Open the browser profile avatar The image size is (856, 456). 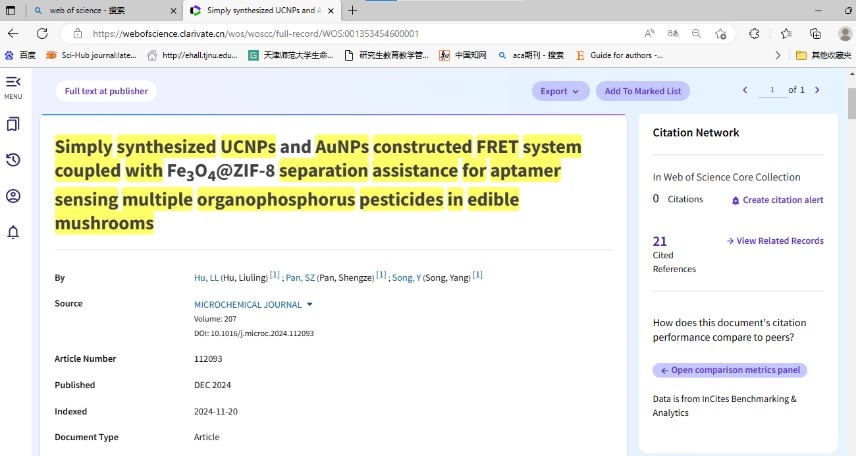[x=845, y=34]
